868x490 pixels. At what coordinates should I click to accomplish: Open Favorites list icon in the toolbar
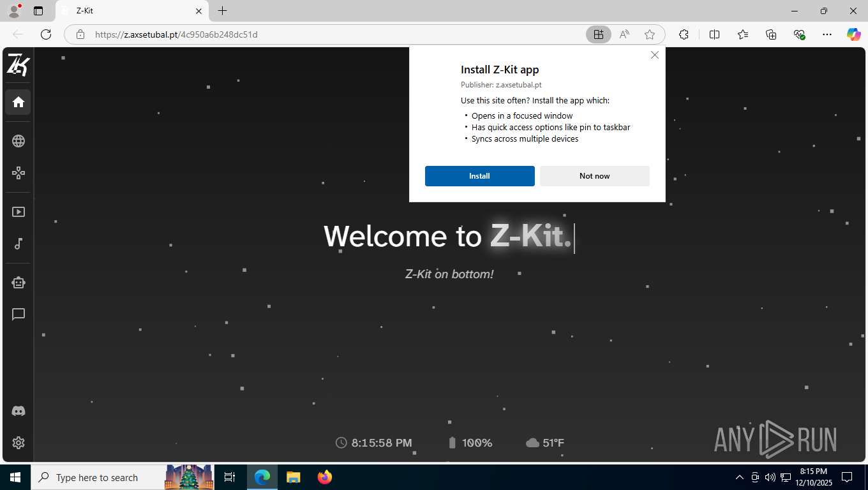(x=743, y=34)
